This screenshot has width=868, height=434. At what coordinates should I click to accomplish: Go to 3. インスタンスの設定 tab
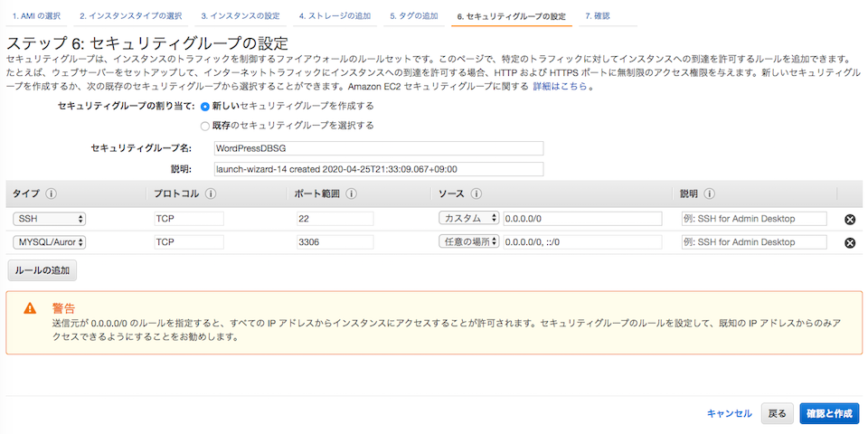[x=241, y=16]
